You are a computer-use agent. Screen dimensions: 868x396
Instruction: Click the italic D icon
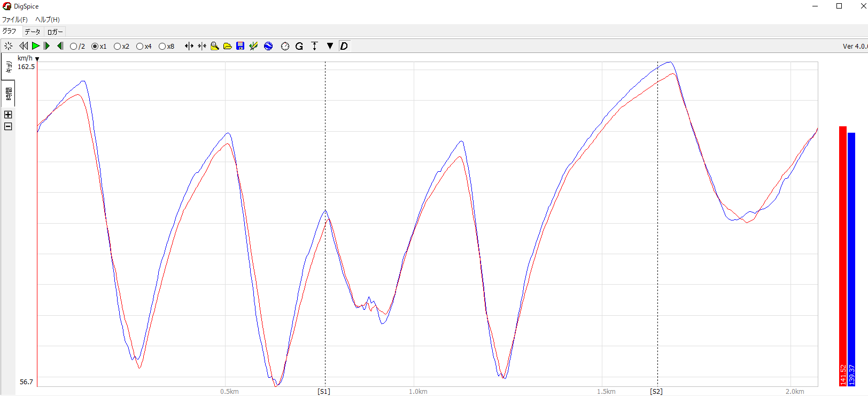[344, 46]
